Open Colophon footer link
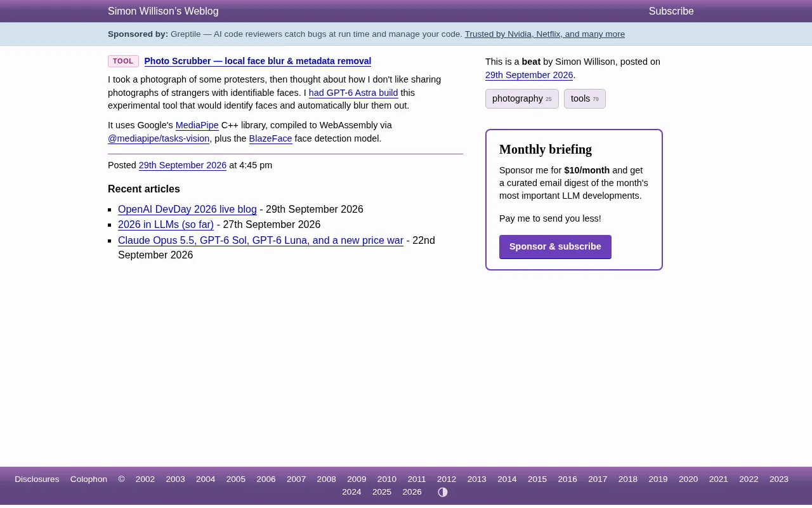This screenshot has width=812, height=508. pyautogui.click(x=89, y=479)
